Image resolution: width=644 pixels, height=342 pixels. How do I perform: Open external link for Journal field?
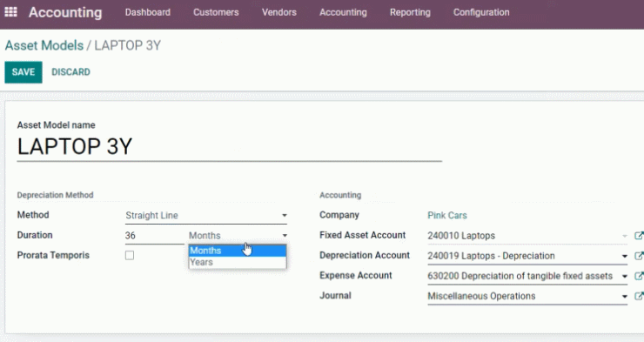pyautogui.click(x=639, y=296)
